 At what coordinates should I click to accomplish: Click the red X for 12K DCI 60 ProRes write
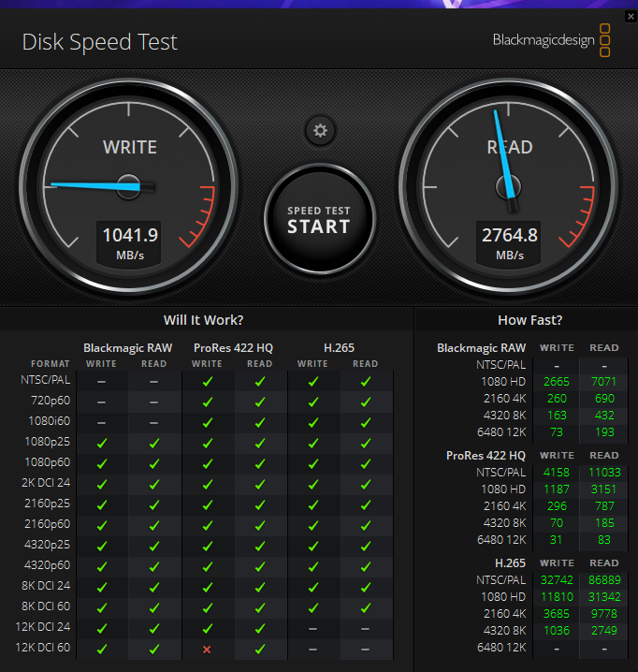pyautogui.click(x=207, y=650)
